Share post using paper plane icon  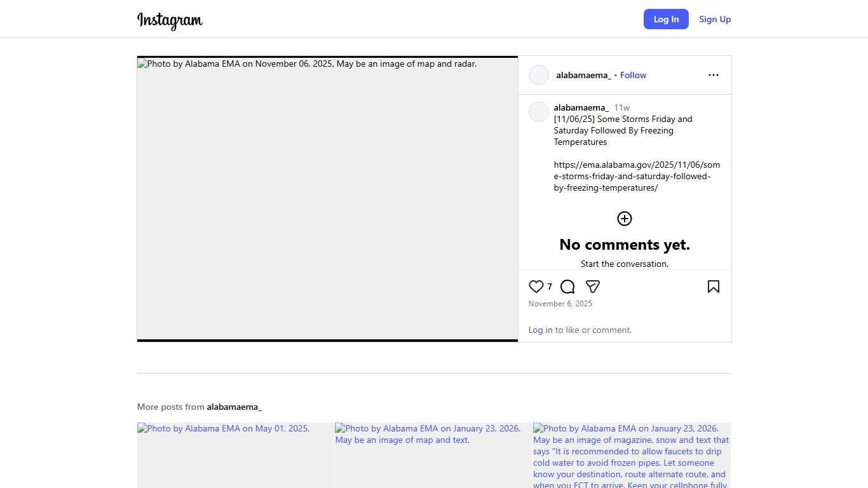tap(593, 287)
